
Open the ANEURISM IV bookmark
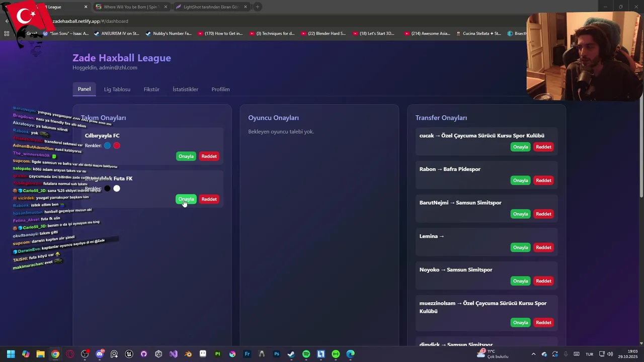tap(117, 34)
